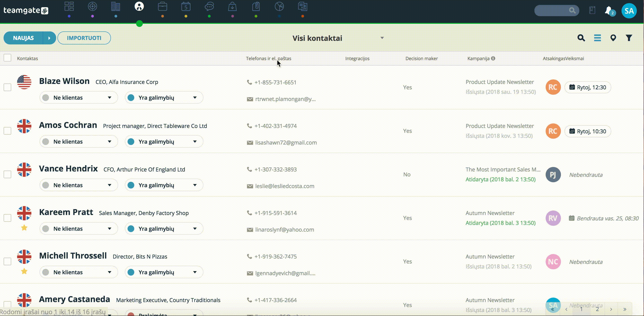
Task: Open Blaze Wilson's Ne klientas dropdown
Action: pyautogui.click(x=79, y=97)
